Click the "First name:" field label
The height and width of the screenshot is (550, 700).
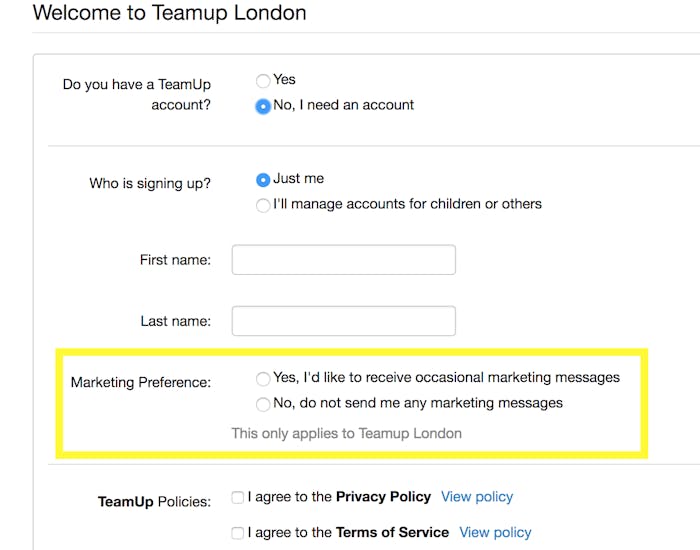(x=175, y=260)
